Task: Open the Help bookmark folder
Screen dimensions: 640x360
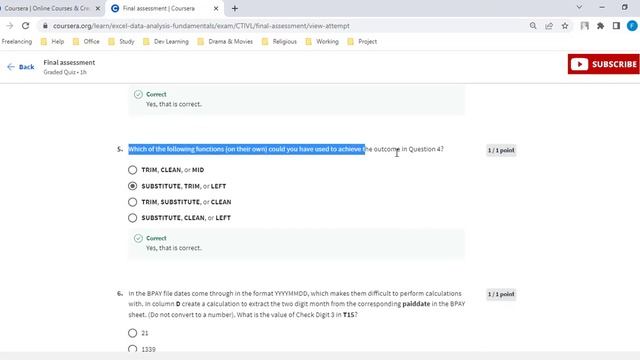Action: [x=53, y=42]
